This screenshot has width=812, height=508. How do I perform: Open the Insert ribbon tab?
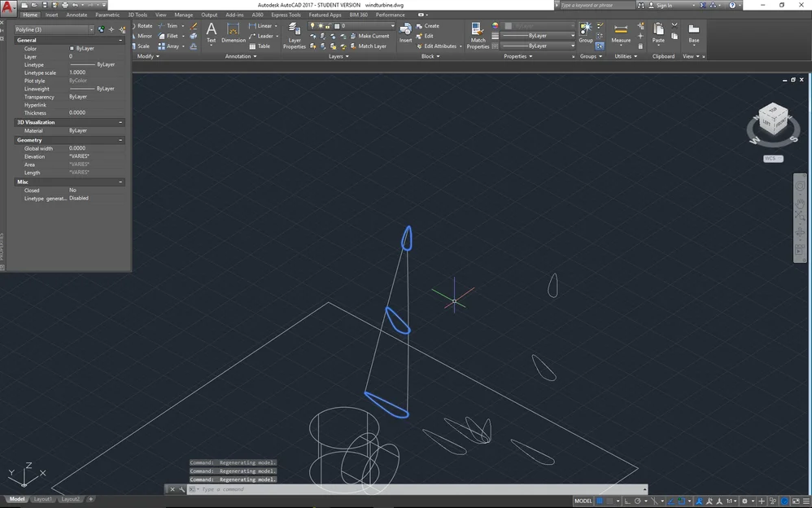pos(52,15)
